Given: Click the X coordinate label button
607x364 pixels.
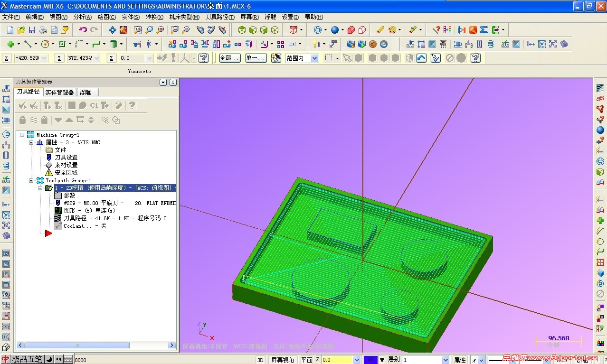Looking at the screenshot, I should pyautogui.click(x=7, y=58).
